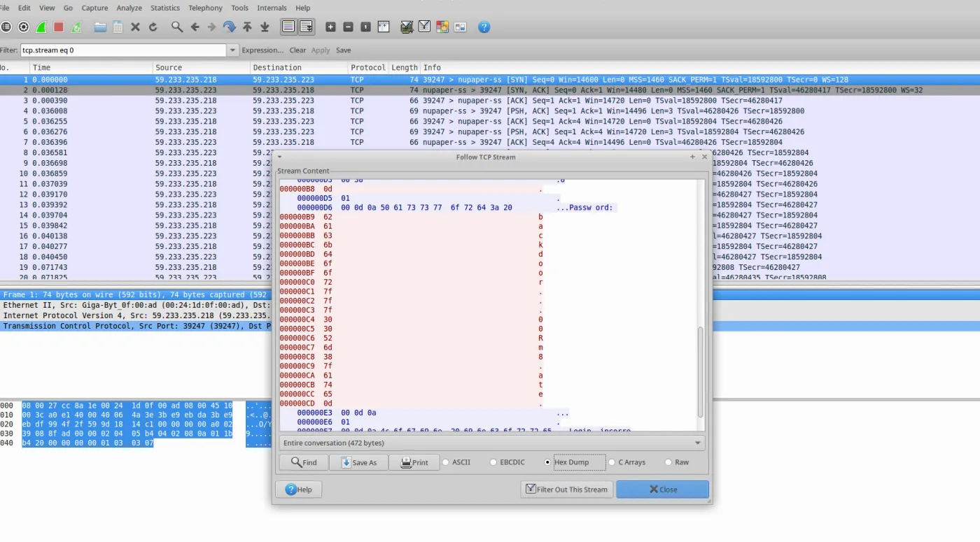Viewport: 980px width, 542px height.
Task: Toggle colorize packet list icon
Action: pyautogui.click(x=288, y=27)
